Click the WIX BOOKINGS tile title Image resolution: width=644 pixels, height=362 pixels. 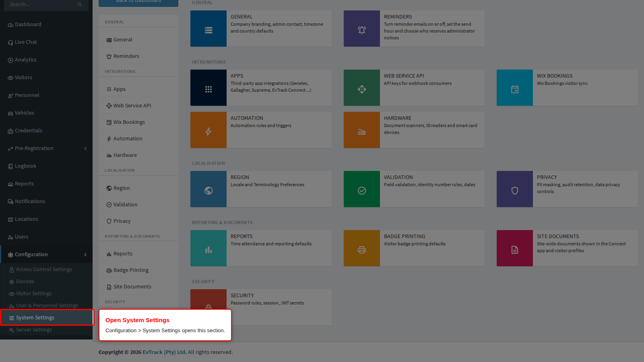pyautogui.click(x=554, y=76)
